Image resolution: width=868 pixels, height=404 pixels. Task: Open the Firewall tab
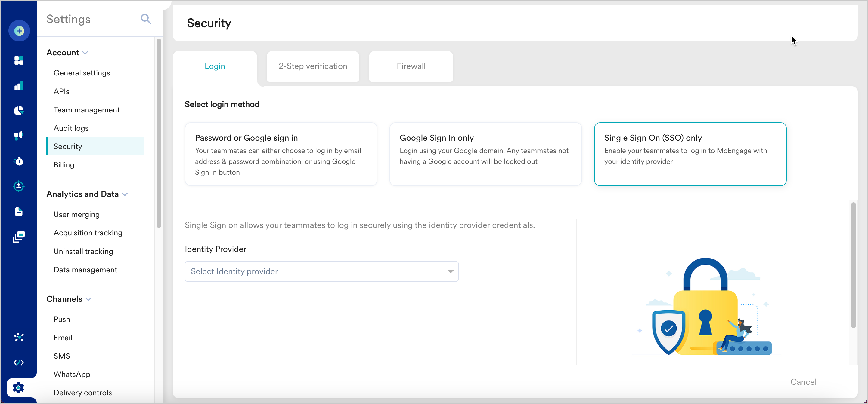(411, 66)
